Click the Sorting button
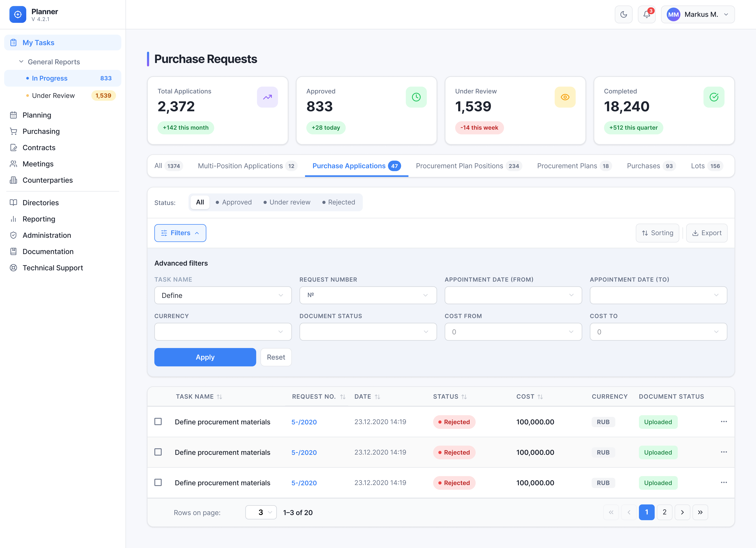Image resolution: width=756 pixels, height=548 pixels. coord(657,233)
